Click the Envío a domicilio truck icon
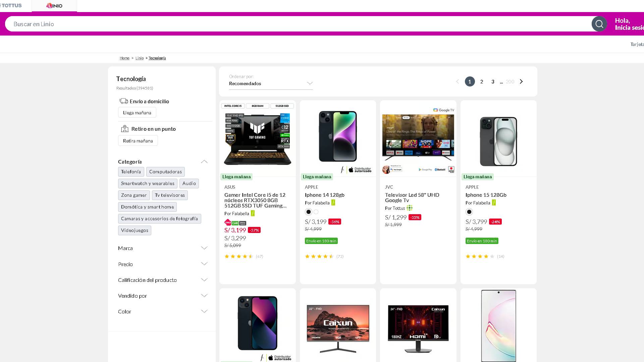This screenshot has height=362, width=644. pyautogui.click(x=123, y=101)
